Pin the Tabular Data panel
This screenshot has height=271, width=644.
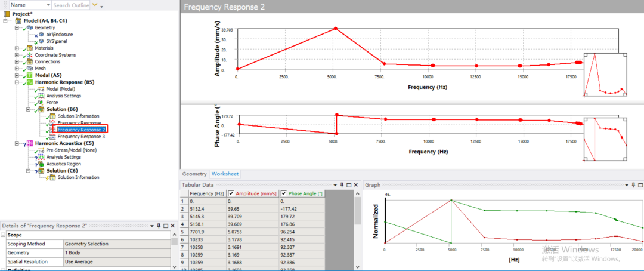coord(342,185)
